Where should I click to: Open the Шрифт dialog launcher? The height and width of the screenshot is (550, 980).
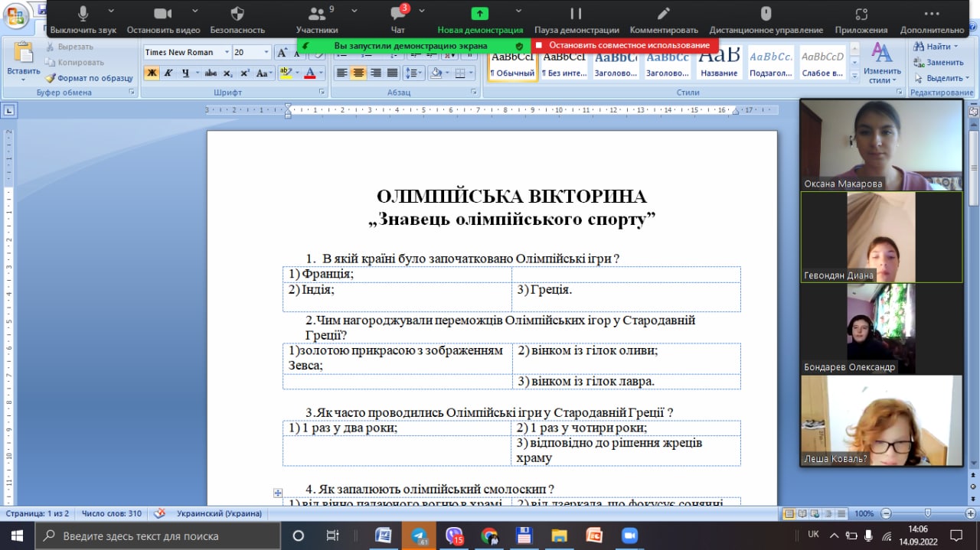coord(323,93)
